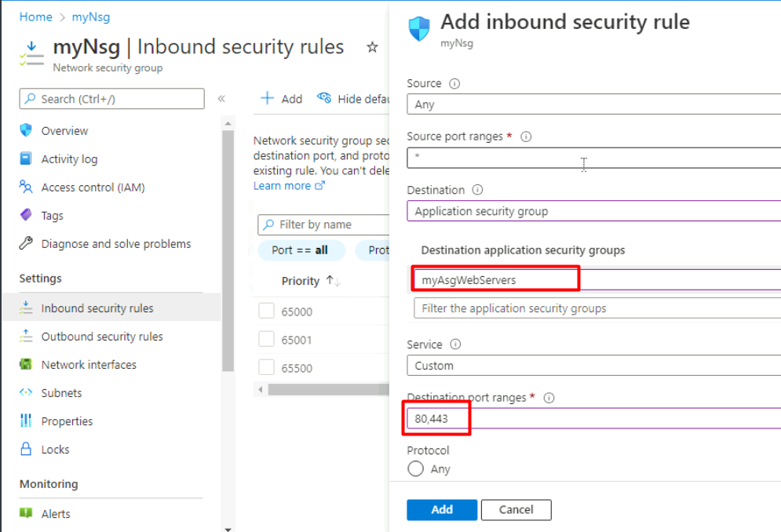Screen dimensions: 781x532
Task: Click the Outbound security rules icon
Action: (26, 337)
